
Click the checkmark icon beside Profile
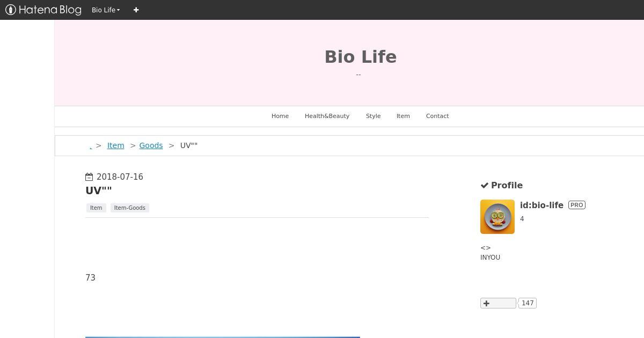(485, 185)
